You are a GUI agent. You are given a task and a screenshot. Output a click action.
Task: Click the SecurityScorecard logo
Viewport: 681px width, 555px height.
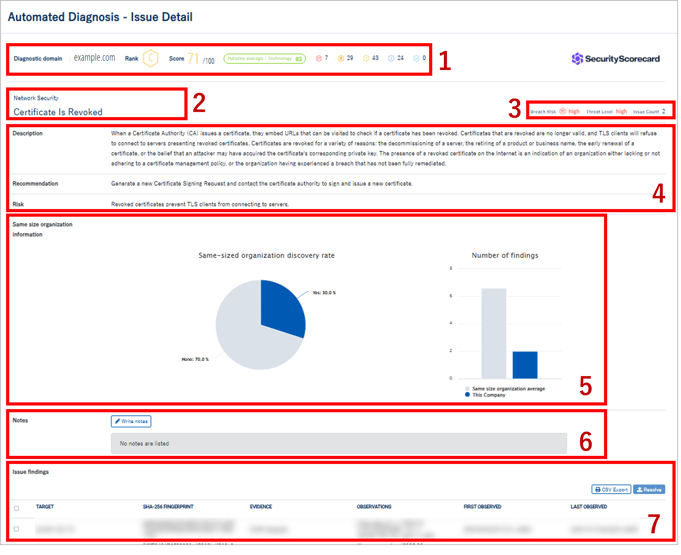coord(616,59)
